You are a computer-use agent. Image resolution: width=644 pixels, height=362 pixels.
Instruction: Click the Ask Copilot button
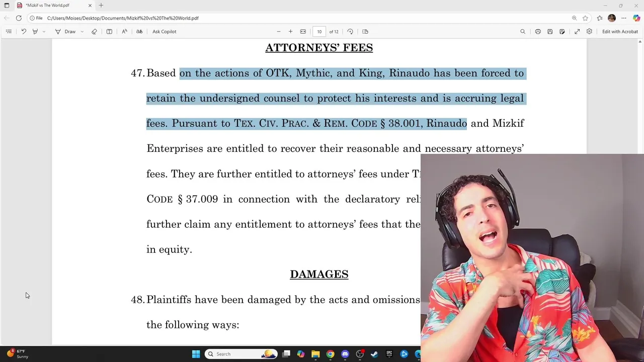coord(164,31)
